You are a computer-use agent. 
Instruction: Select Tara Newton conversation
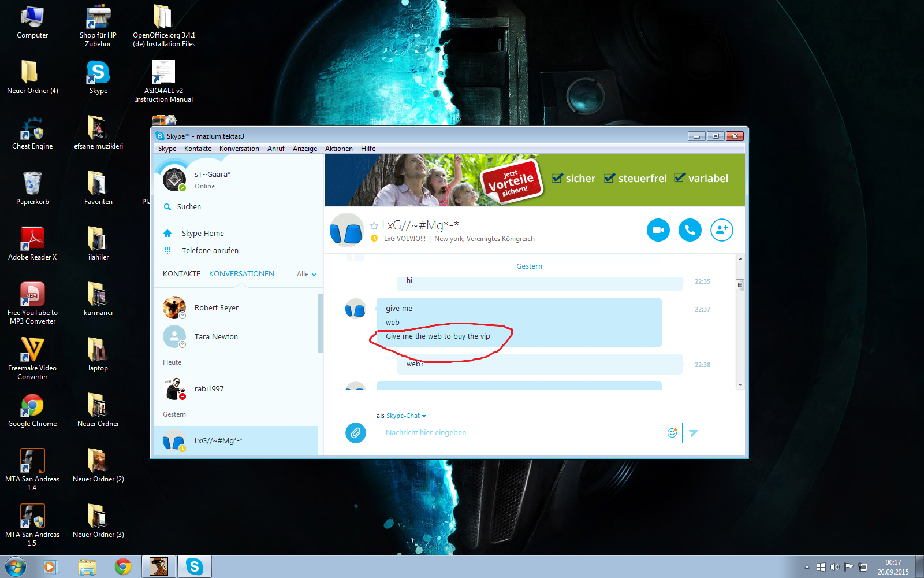(236, 336)
